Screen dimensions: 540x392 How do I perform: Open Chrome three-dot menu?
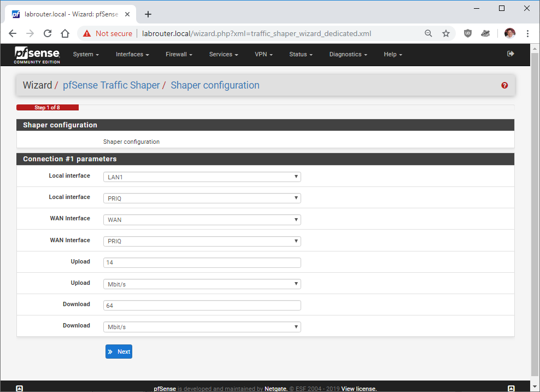click(527, 33)
